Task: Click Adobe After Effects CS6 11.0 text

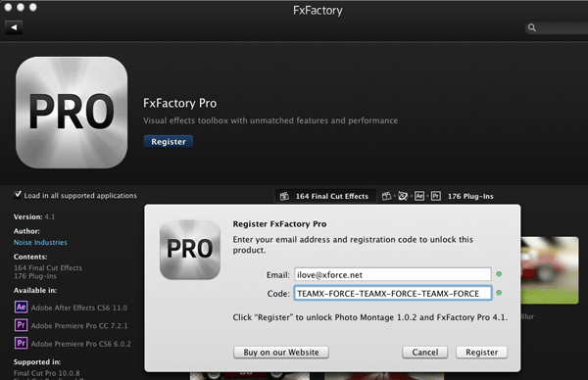Action: (x=79, y=308)
